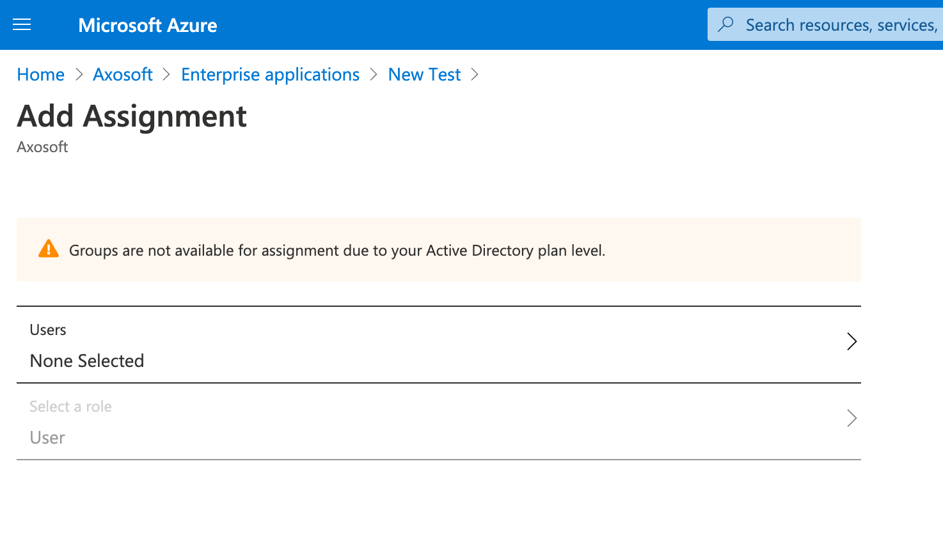Screen dimensions: 943x560
Task: Click the chevron before New Test breadcrumb
Action: coord(374,75)
